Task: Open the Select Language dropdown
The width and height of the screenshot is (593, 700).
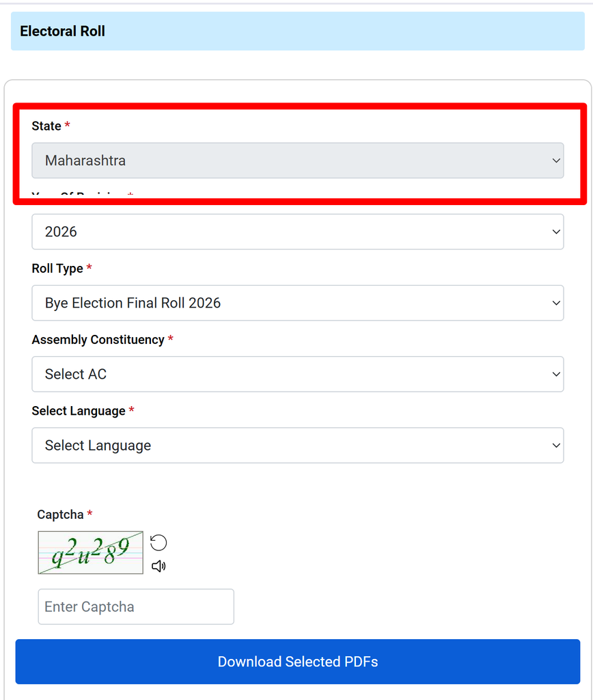Action: 298,446
